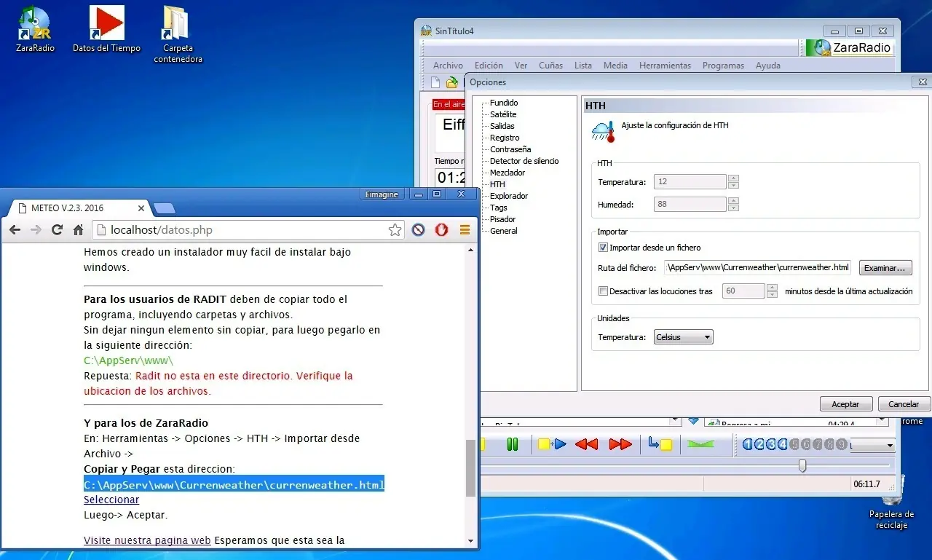The width and height of the screenshot is (932, 560).
Task: Bookmark page with the star icon
Action: (x=395, y=230)
